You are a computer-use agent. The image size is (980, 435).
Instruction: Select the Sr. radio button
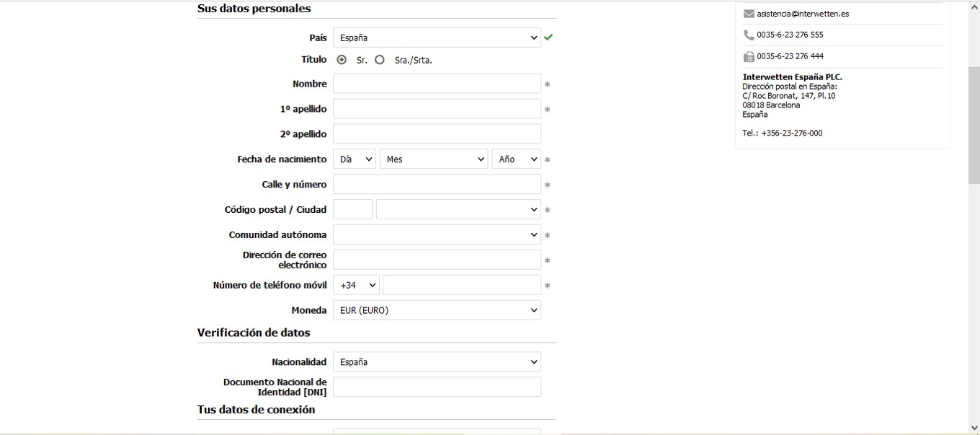(x=342, y=60)
